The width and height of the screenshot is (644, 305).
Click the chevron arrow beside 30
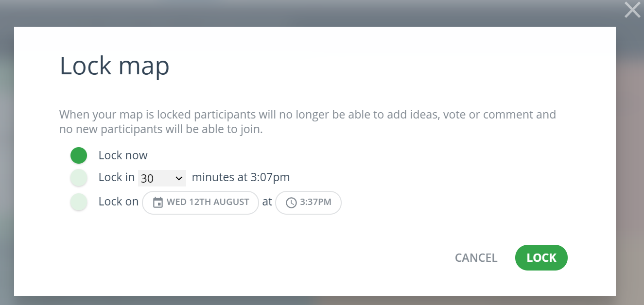coord(178,178)
